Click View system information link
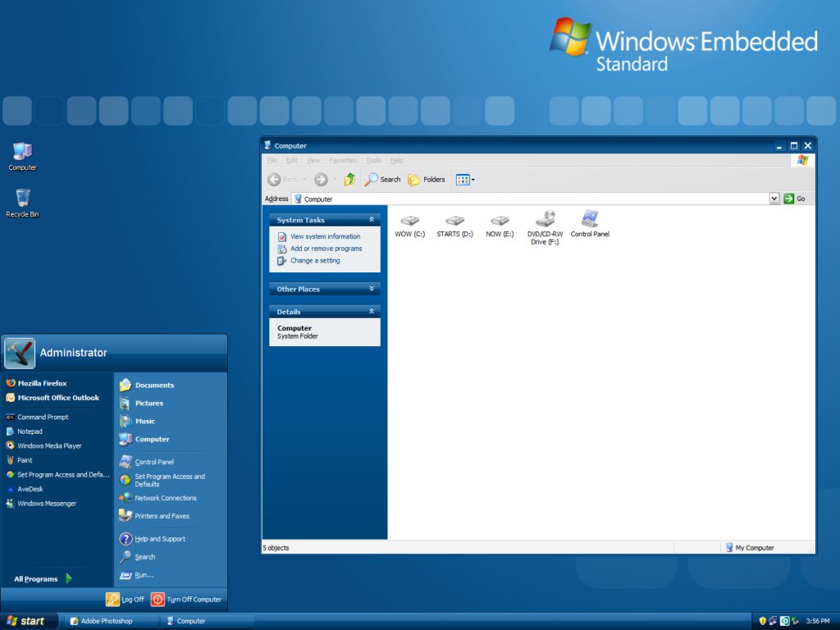840x630 pixels. click(325, 236)
